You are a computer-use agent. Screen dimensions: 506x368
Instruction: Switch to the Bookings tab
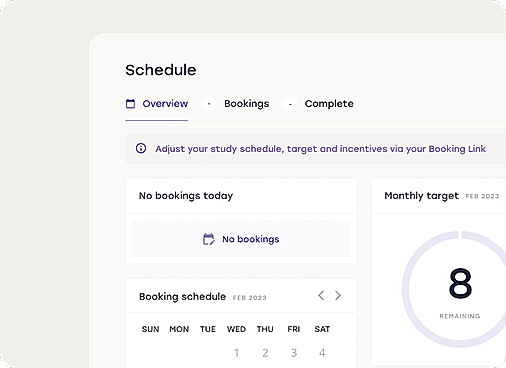pyautogui.click(x=246, y=104)
